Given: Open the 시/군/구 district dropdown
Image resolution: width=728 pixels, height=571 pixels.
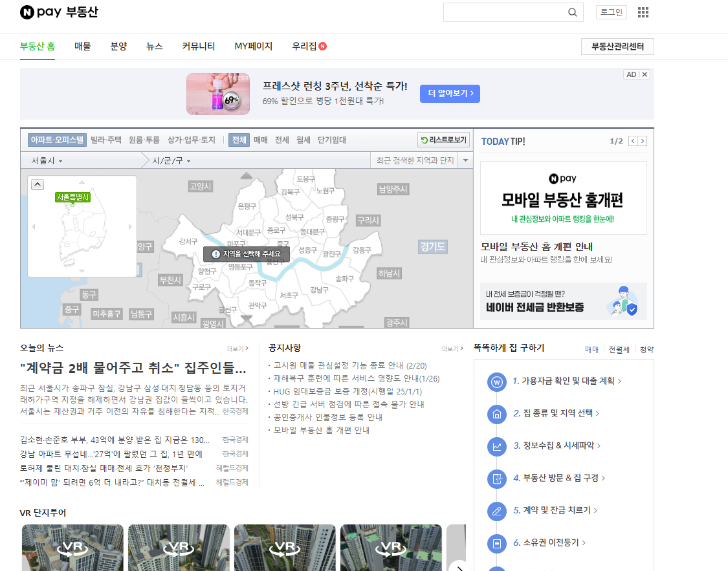Looking at the screenshot, I should [171, 160].
